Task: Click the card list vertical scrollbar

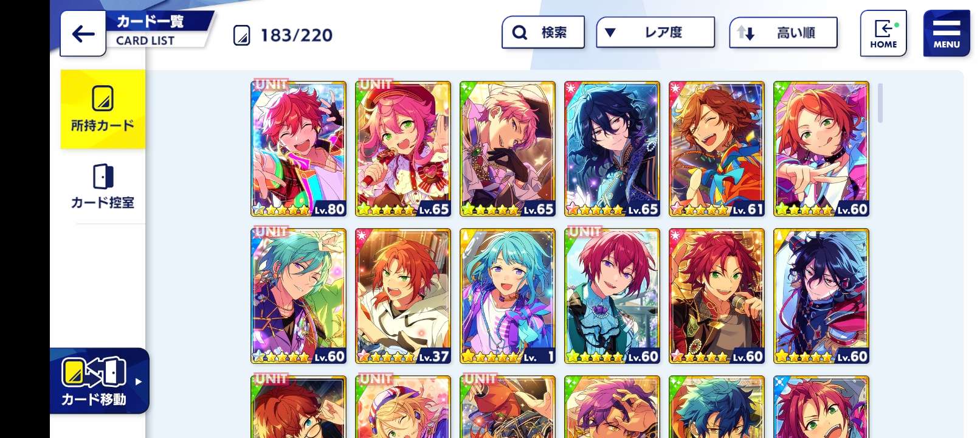Action: (880, 103)
